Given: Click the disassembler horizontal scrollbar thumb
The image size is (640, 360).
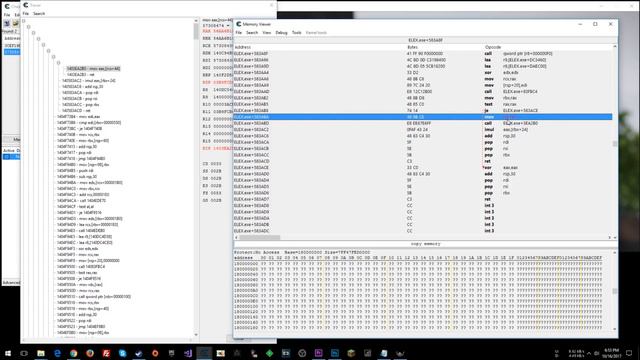Looking at the screenshot, I should [x=260, y=238].
